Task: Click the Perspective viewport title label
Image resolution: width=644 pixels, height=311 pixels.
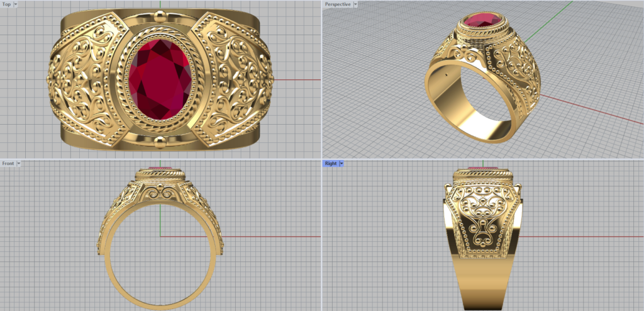Action: 338,4
